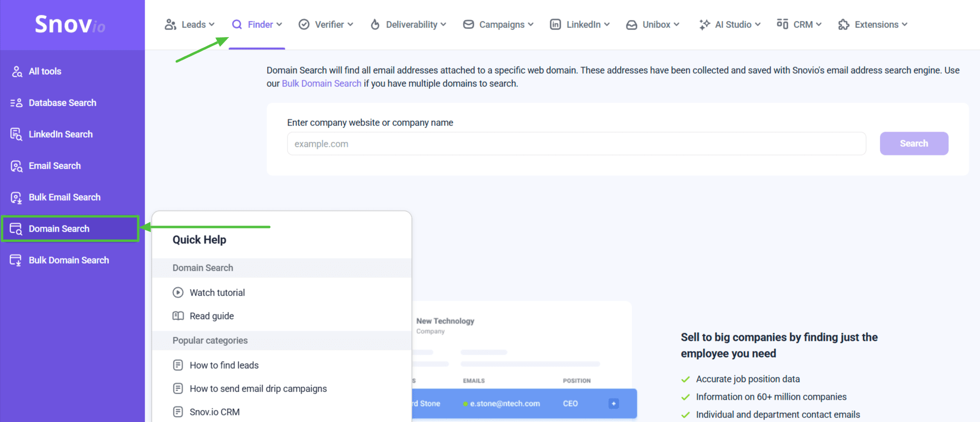Follow the Bulk Domain Search link
Image resolution: width=980 pixels, height=422 pixels.
[321, 84]
